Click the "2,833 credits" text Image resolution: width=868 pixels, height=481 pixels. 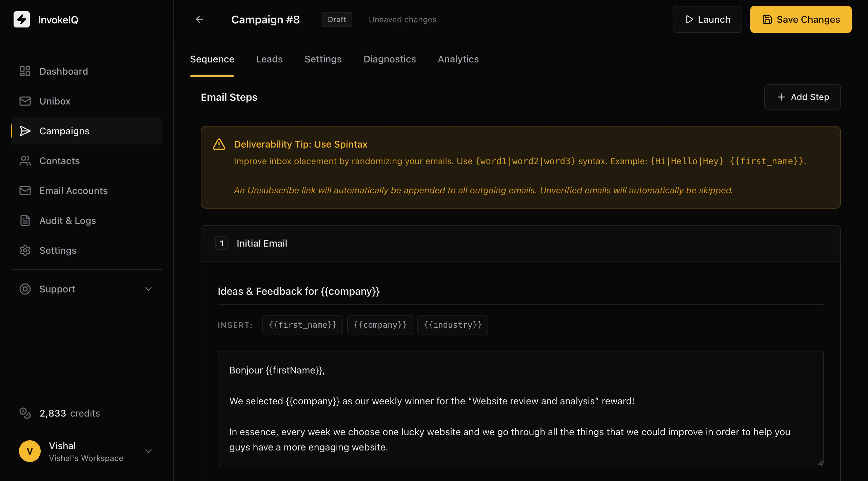tap(70, 413)
